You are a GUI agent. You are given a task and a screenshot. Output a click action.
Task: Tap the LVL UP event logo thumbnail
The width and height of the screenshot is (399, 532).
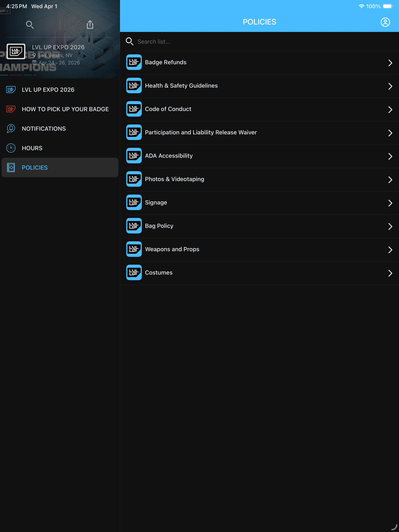click(x=16, y=51)
